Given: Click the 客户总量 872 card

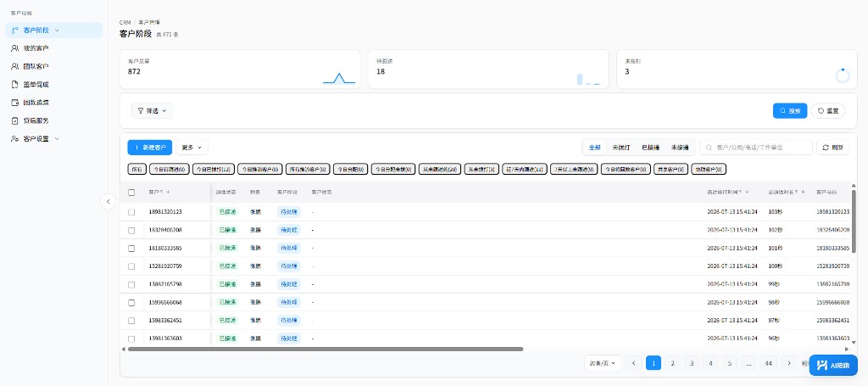Looking at the screenshot, I should pos(240,70).
